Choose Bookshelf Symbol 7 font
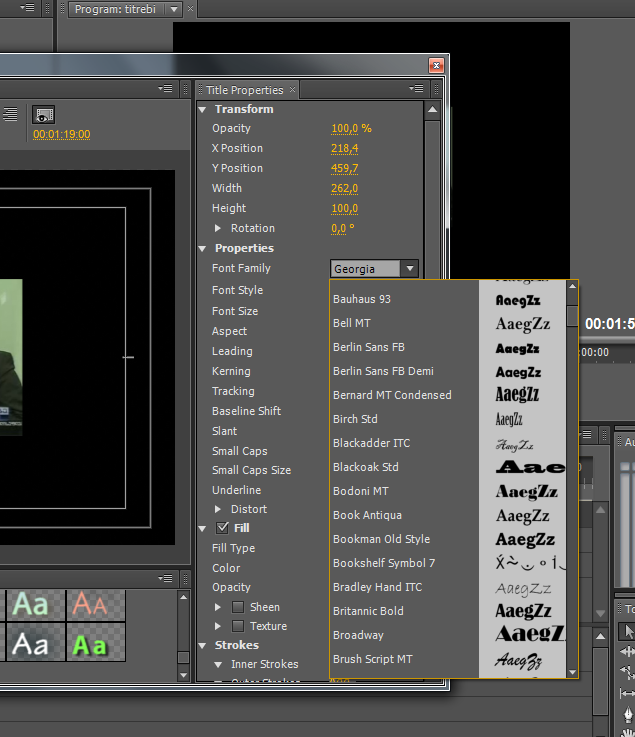The width and height of the screenshot is (635, 737). pyautogui.click(x=404, y=563)
